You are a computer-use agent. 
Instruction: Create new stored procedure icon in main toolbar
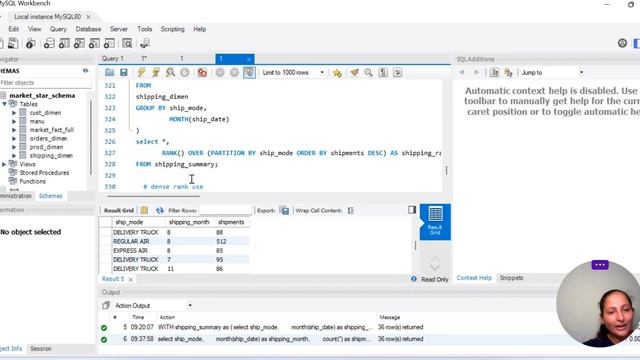pos(94,43)
